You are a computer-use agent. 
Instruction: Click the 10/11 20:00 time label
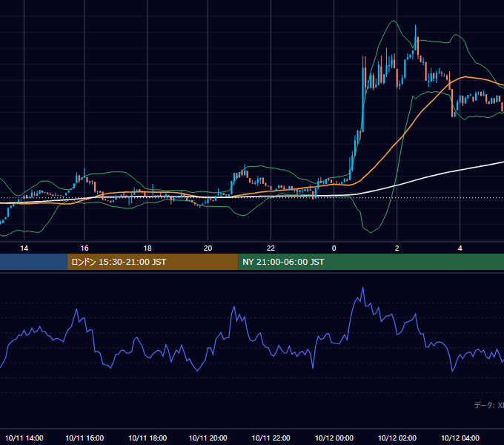coord(208,438)
